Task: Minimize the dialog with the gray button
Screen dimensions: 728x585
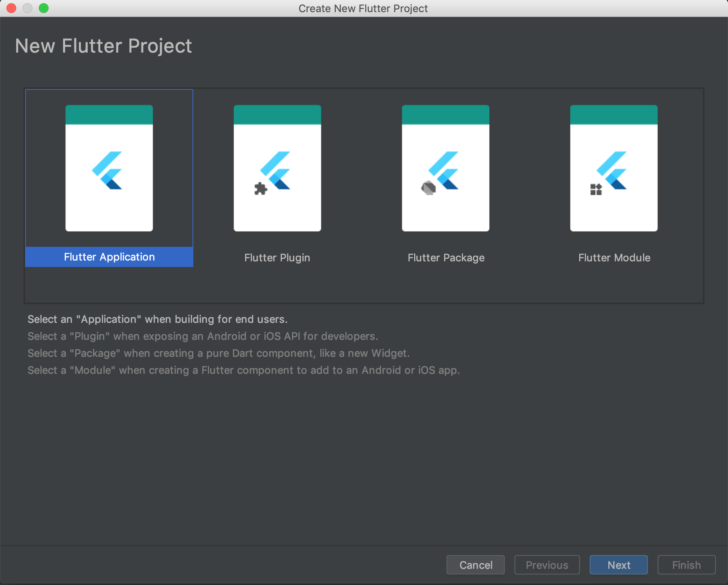Action: point(28,8)
